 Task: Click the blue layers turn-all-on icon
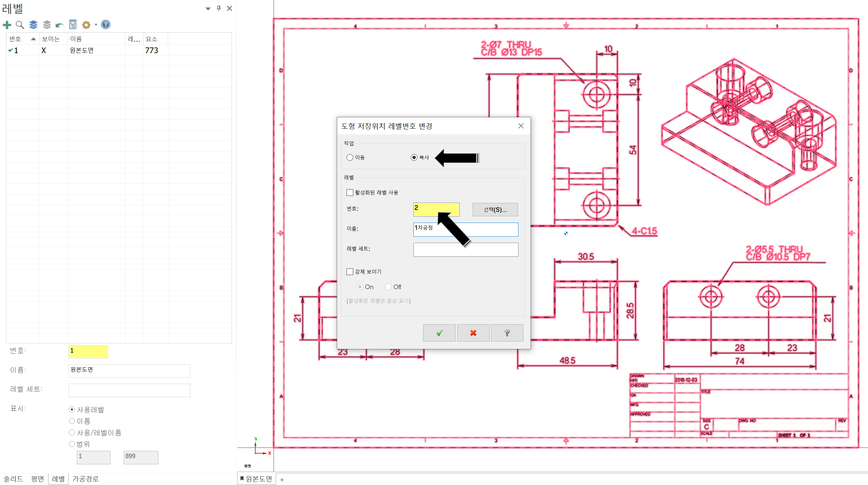[33, 25]
